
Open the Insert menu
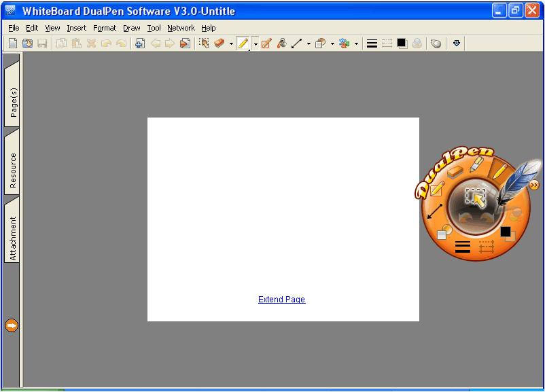click(x=77, y=28)
